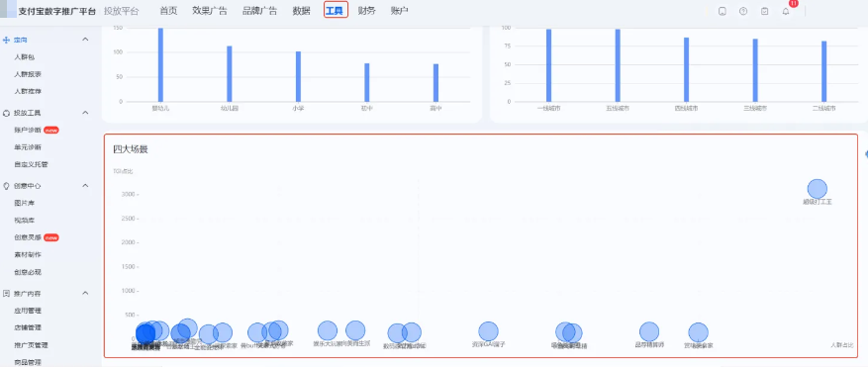This screenshot has height=367, width=868.
Task: Open the mobile device icon in header
Action: point(723,11)
